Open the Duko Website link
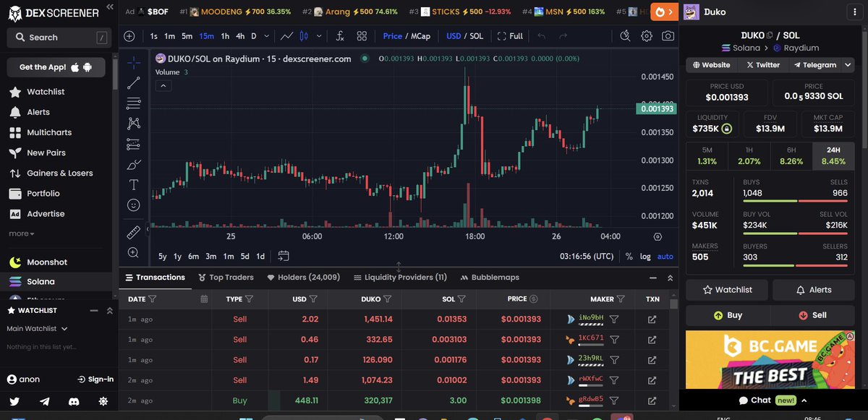The height and width of the screenshot is (420, 868). coord(712,65)
